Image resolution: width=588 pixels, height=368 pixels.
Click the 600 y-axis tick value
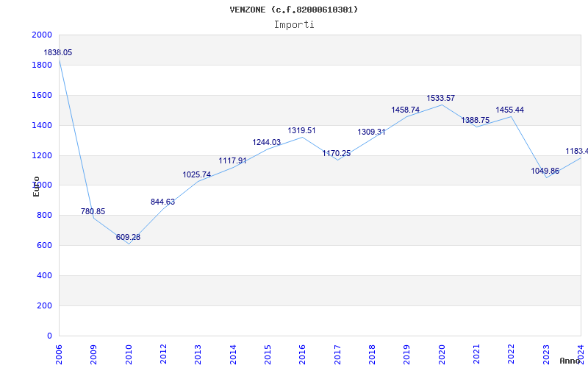[x=44, y=245]
